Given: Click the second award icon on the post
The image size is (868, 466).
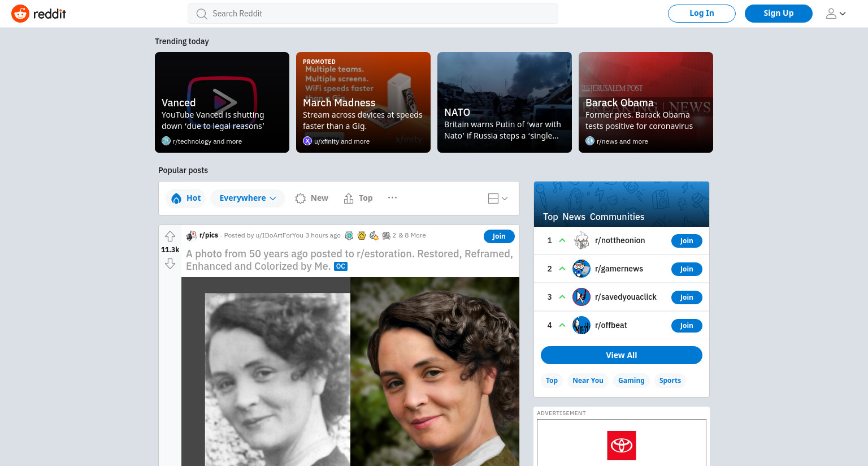Looking at the screenshot, I should 362,235.
